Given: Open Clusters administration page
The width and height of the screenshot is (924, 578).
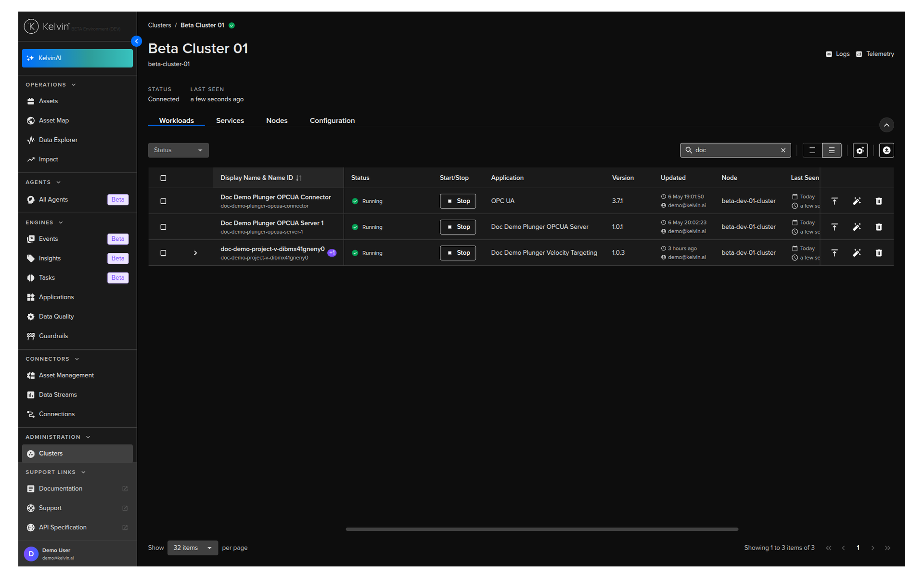Looking at the screenshot, I should 77,454.
